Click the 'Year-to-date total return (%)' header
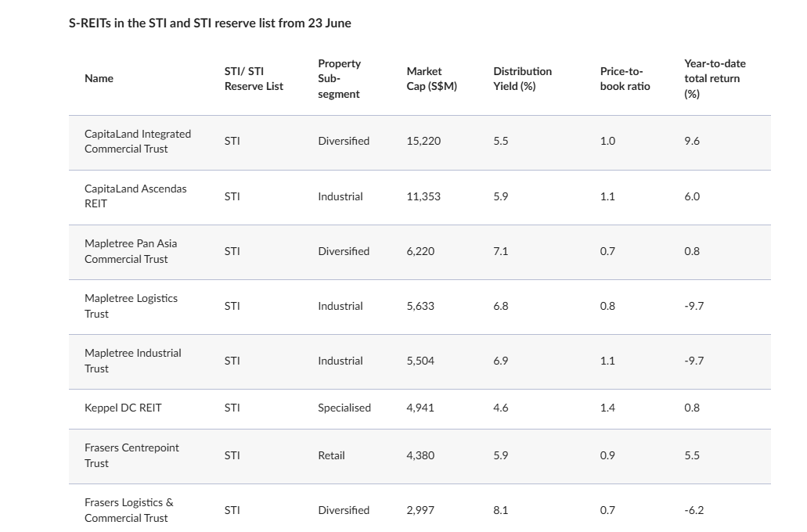 pyautogui.click(x=715, y=78)
